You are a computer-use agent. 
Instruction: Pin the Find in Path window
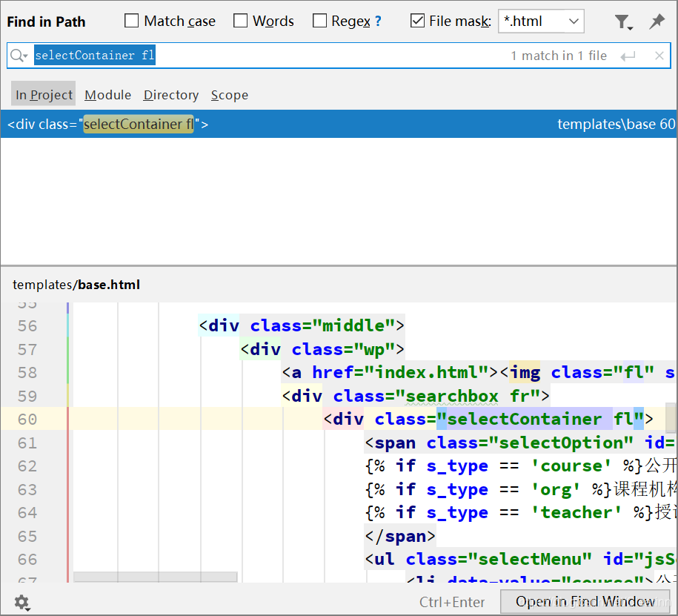[x=657, y=21]
